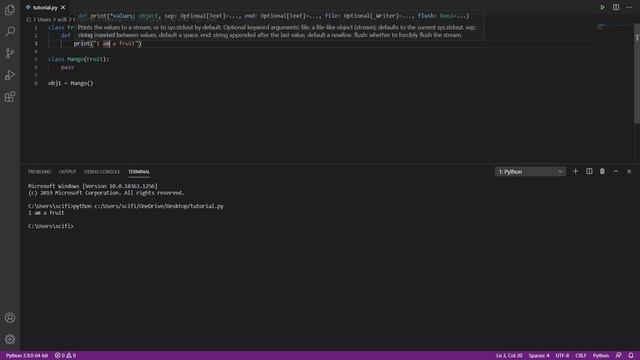This screenshot has width=640, height=360.
Task: Click the Users breadcrumb segment
Action: point(44,20)
